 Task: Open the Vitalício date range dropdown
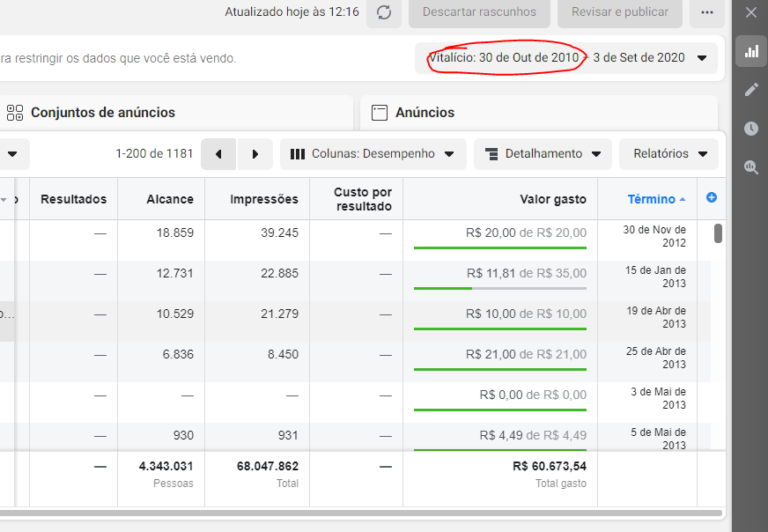point(566,58)
